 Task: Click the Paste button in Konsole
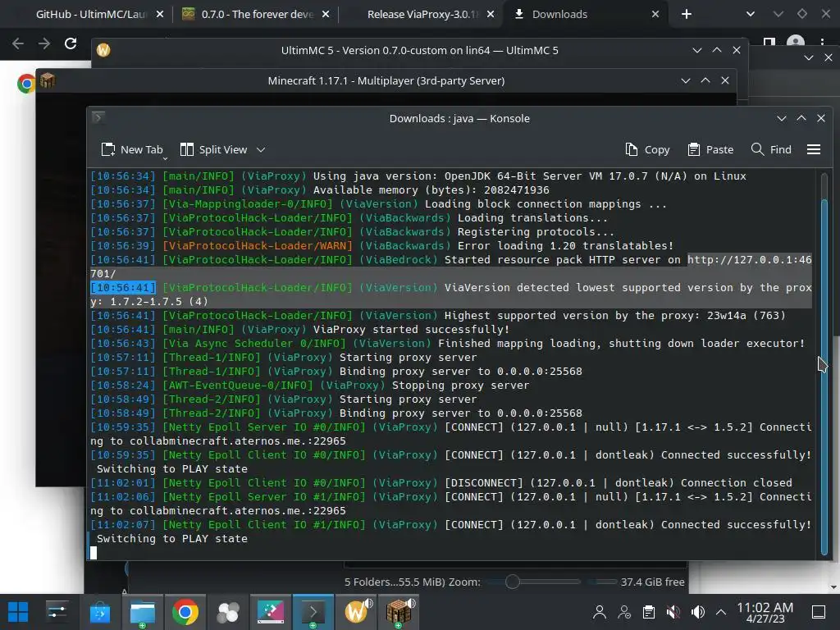pos(710,149)
